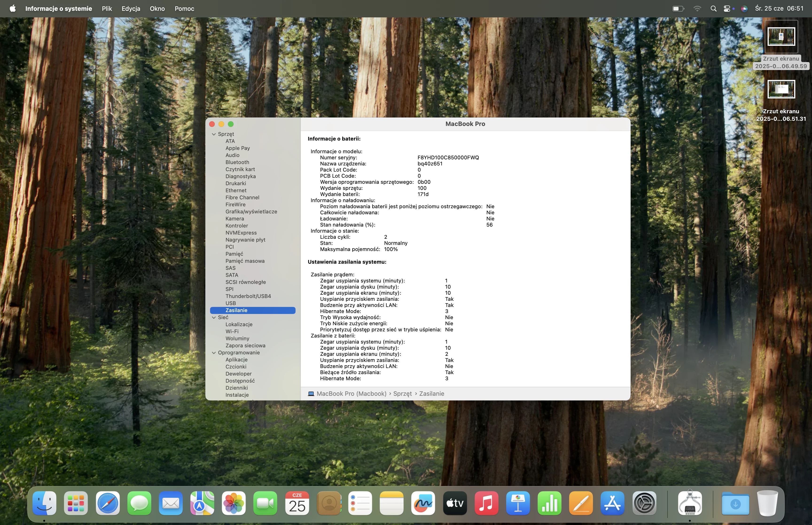Open Messages app in Dock
812x525 pixels.
click(x=139, y=503)
